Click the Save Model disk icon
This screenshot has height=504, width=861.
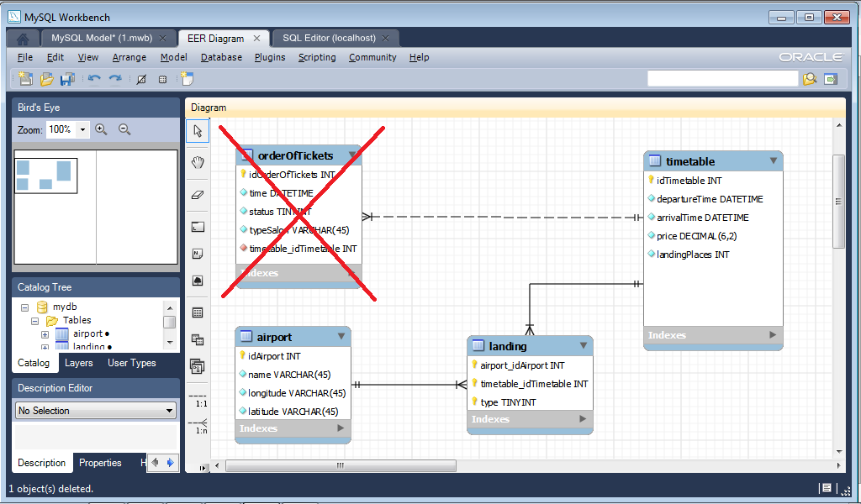(67, 79)
